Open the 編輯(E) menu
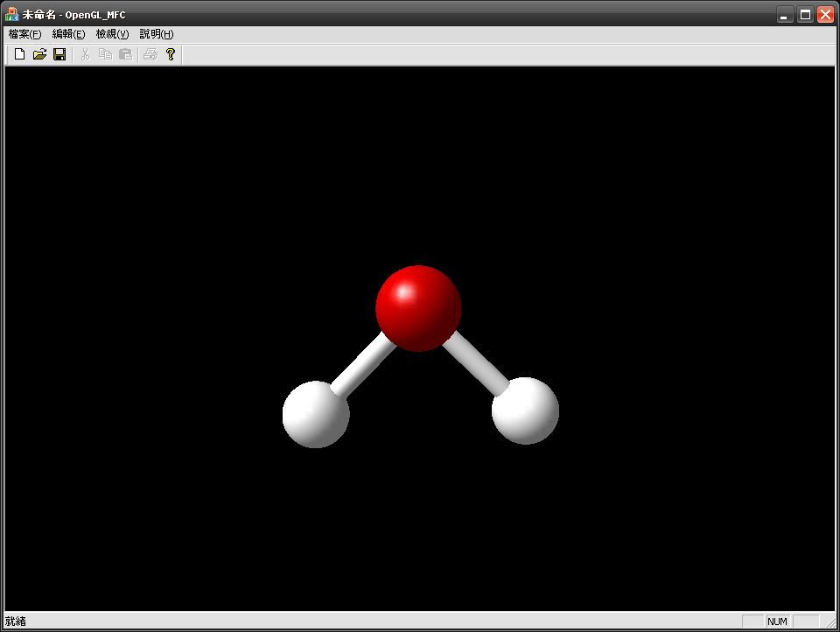The height and width of the screenshot is (632, 840). point(68,34)
